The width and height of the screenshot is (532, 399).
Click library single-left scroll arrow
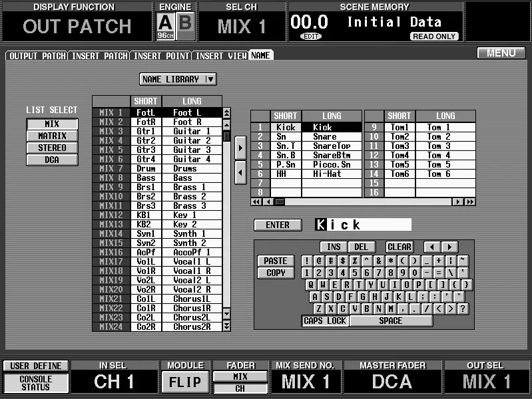pos(268,201)
